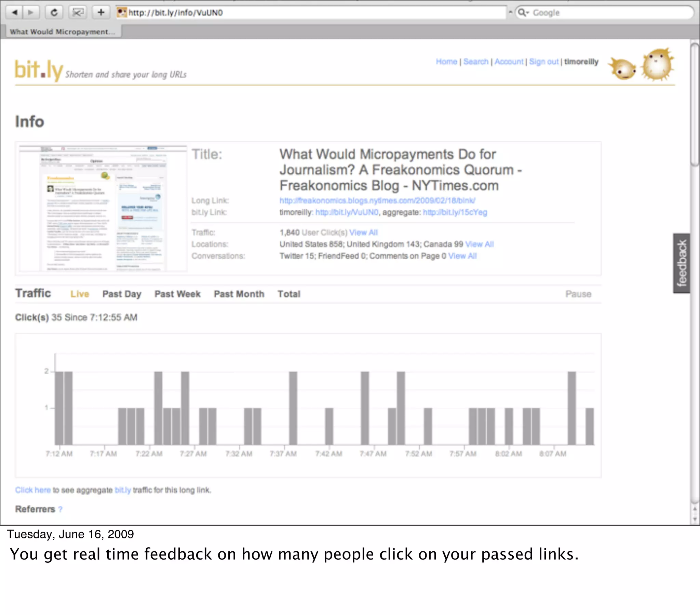
Task: Click the timoreilly username
Action: pos(581,62)
